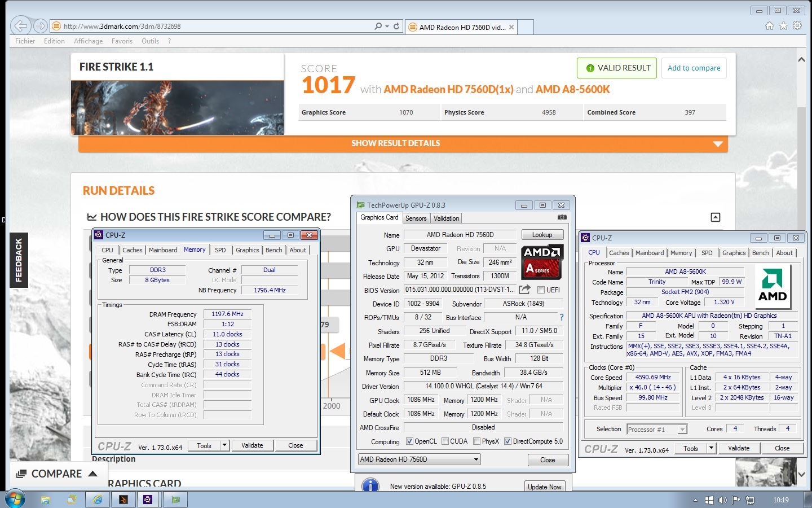Click the blue info icon beside new version notice
The width and height of the screenshot is (812, 508).
pyautogui.click(x=370, y=486)
